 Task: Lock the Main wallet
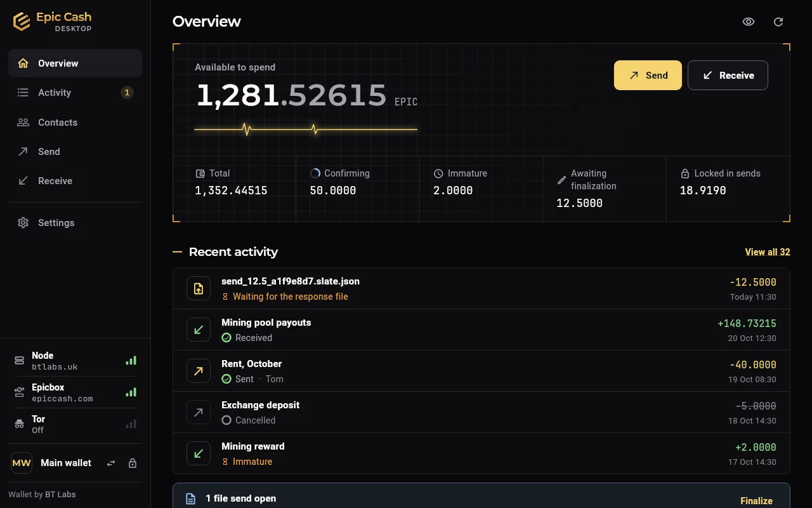[x=133, y=464]
